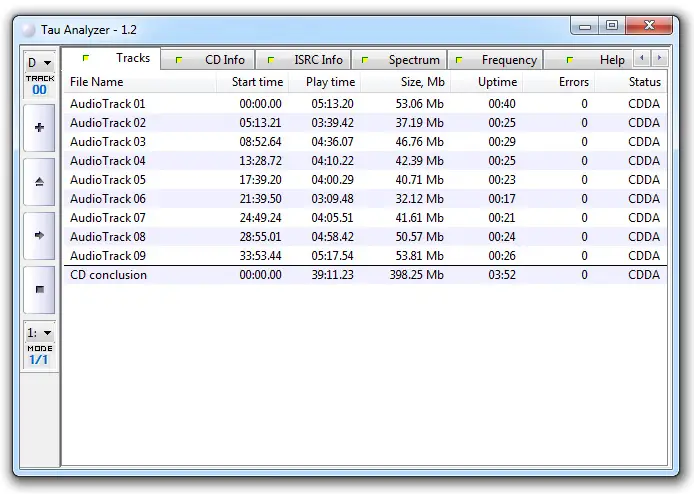The image size is (694, 494).
Task: Click the Status column header
Action: pyautogui.click(x=631, y=82)
